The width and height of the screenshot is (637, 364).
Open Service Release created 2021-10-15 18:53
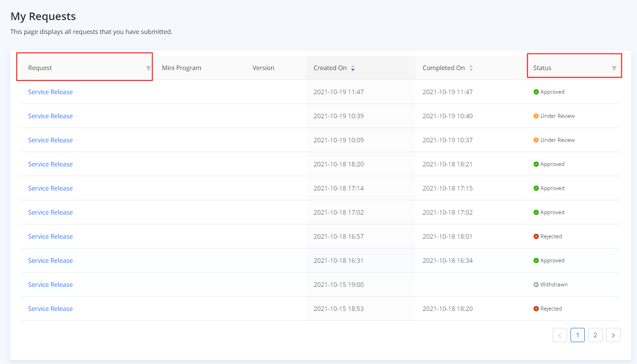click(x=50, y=309)
